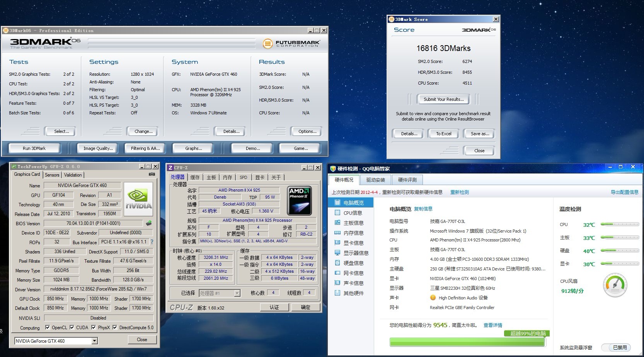Click the 3DMark Score window title icon
The image size is (644, 357).
tap(391, 19)
